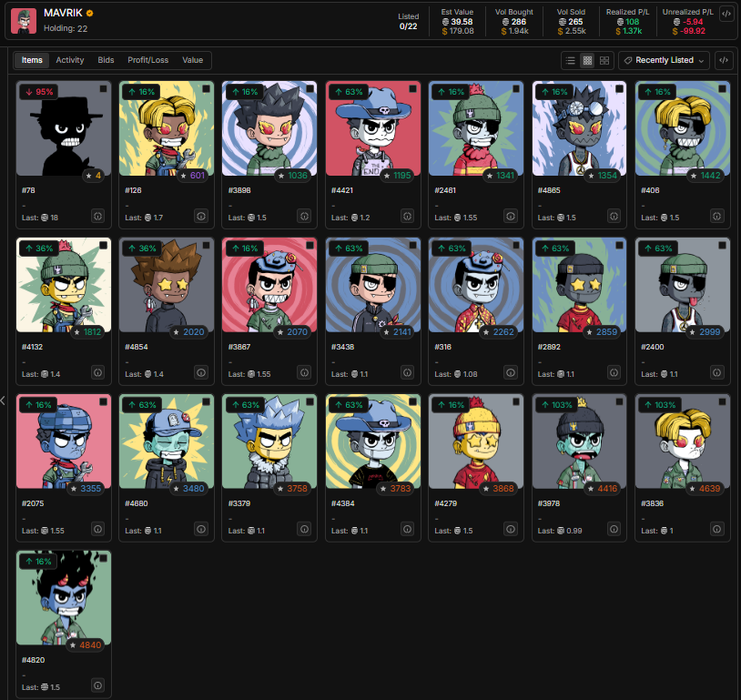Viewport: 741px width, 700px height.
Task: Click the Est Value 39.58 figure
Action: (458, 22)
